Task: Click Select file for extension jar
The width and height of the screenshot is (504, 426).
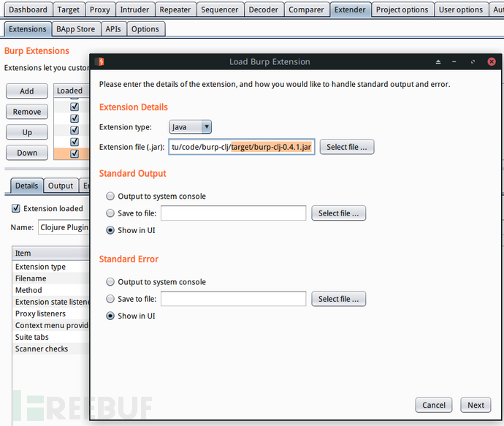Action: 346,147
